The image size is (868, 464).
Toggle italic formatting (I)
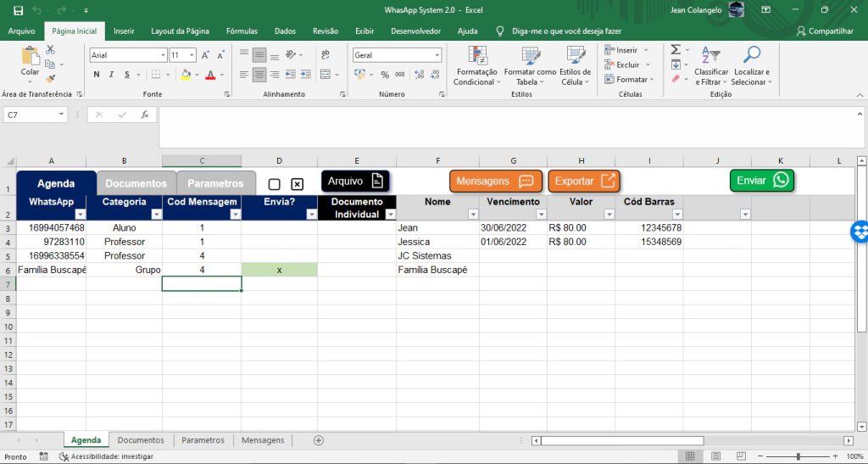(111, 74)
